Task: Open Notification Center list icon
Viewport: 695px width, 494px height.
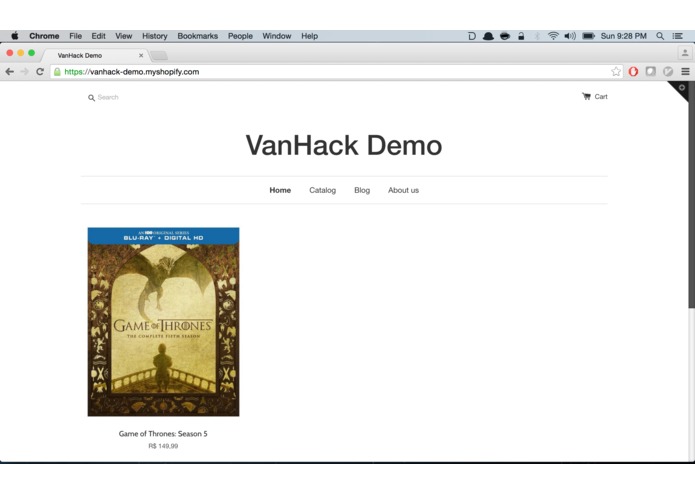Action: (678, 36)
